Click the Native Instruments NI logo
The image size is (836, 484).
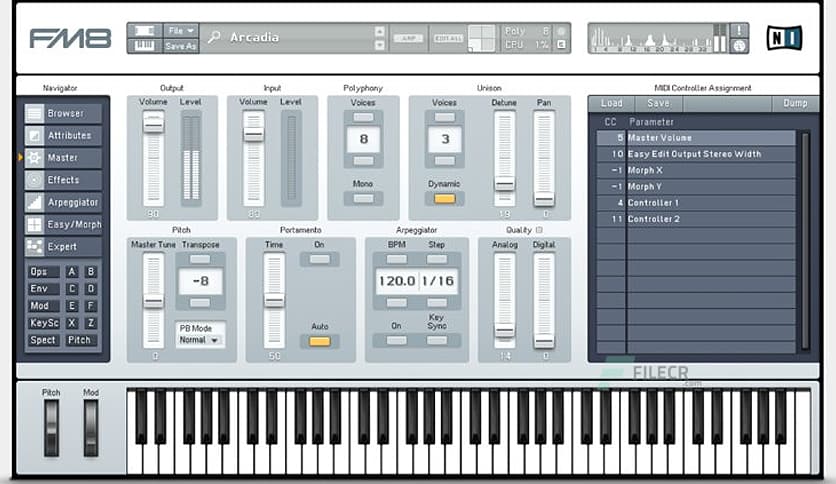tap(784, 38)
